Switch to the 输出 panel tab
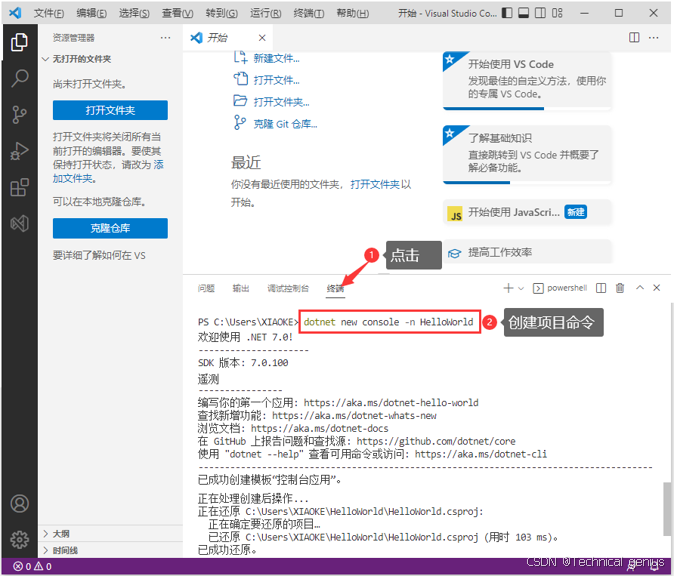This screenshot has height=576, width=674. coord(241,288)
